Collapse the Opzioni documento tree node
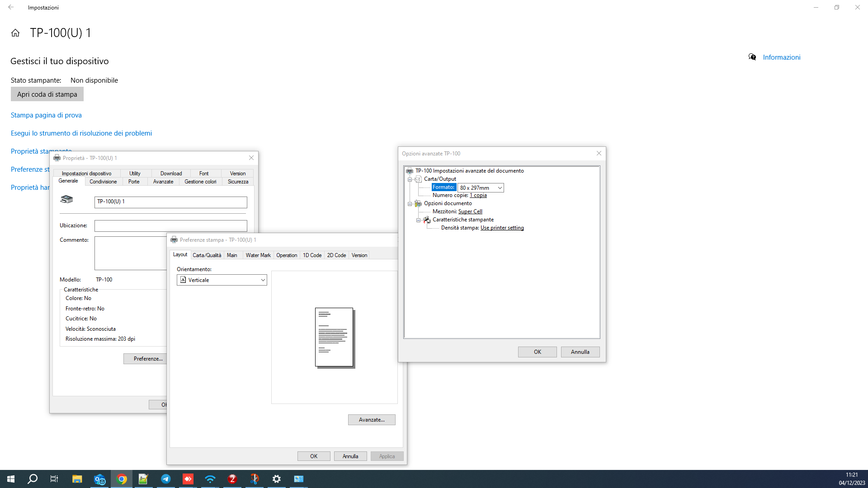This screenshot has height=488, width=868. tap(410, 204)
